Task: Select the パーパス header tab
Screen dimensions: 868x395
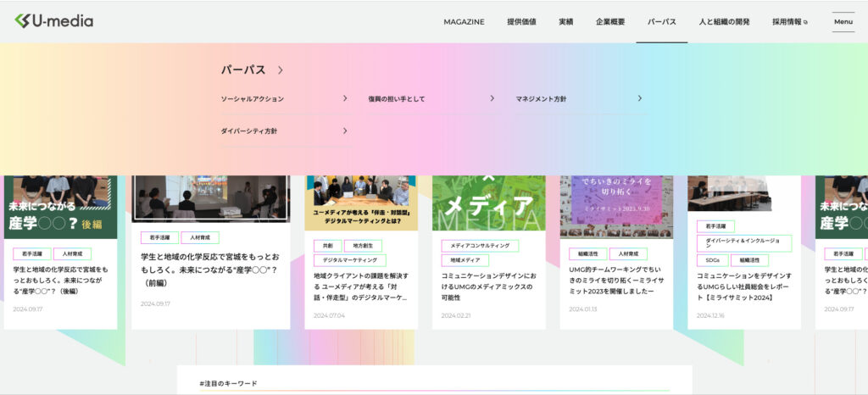Action: click(662, 22)
